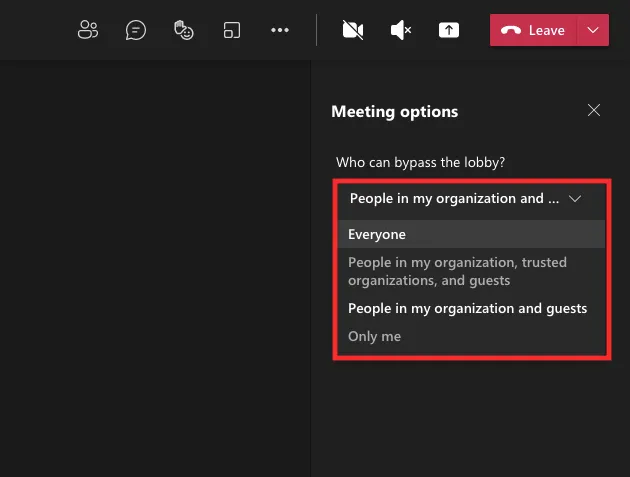Viewport: 630px width, 477px height.
Task: Close the Meeting options panel
Action: click(594, 110)
